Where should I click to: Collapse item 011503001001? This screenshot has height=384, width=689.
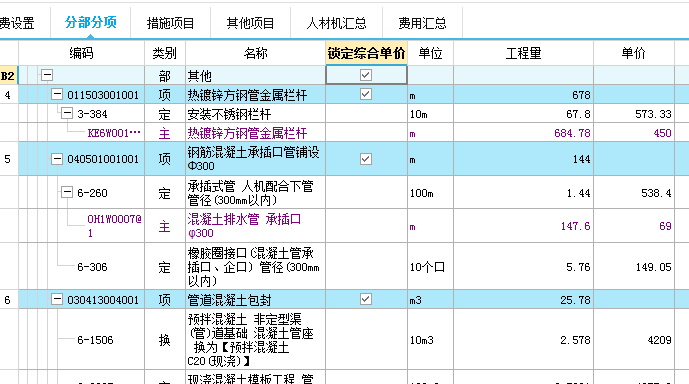click(57, 94)
